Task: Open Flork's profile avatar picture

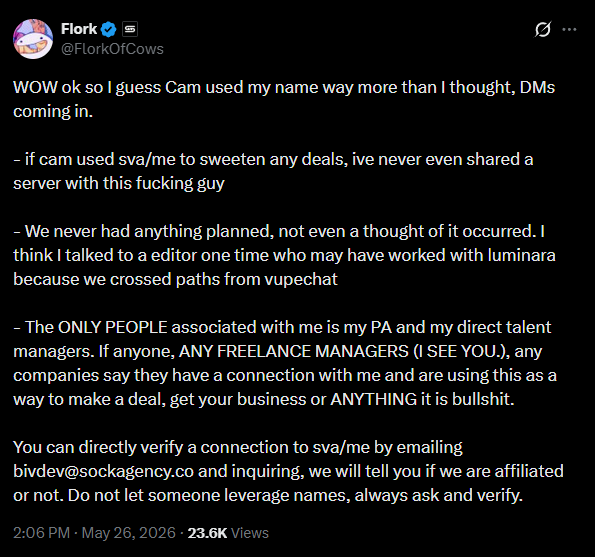Action: pyautogui.click(x=33, y=39)
